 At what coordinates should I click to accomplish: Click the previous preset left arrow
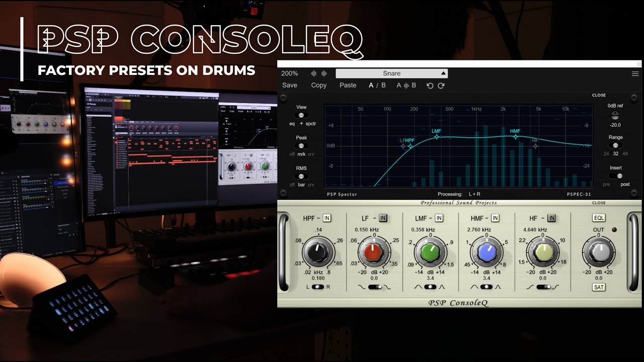[x=313, y=73]
